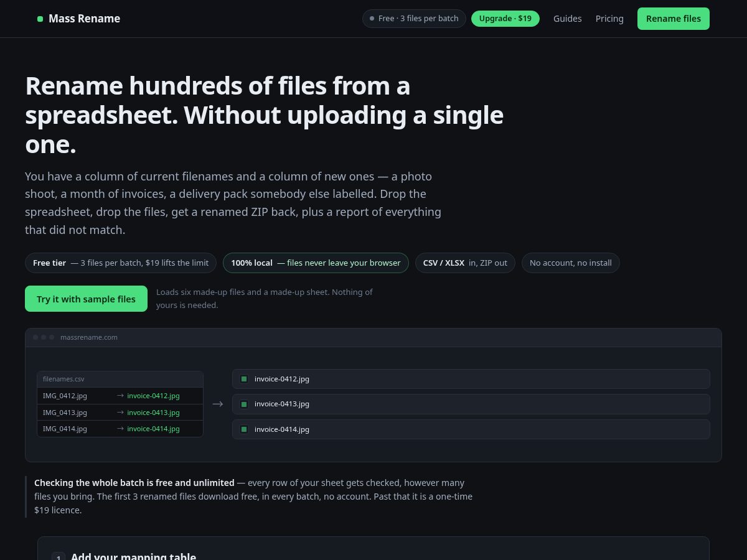This screenshot has width=747, height=560.
Task: Click the Add your mapping table heading
Action: [x=133, y=557]
